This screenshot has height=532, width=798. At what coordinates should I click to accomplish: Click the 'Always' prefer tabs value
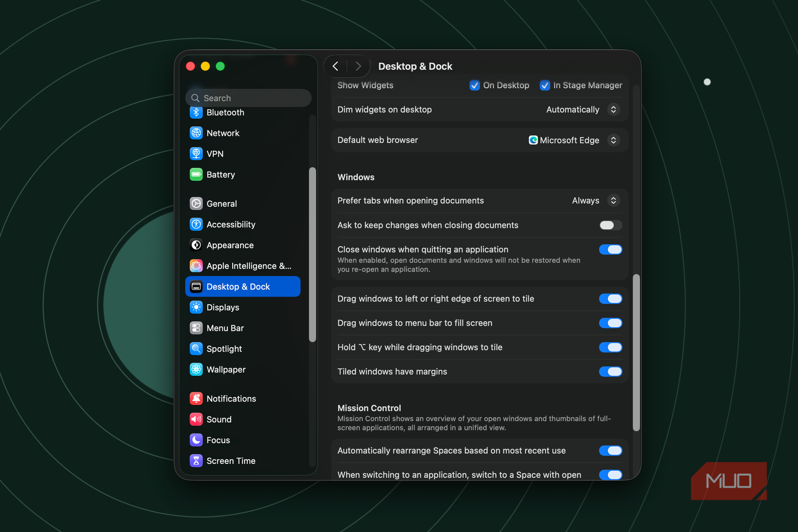click(585, 201)
